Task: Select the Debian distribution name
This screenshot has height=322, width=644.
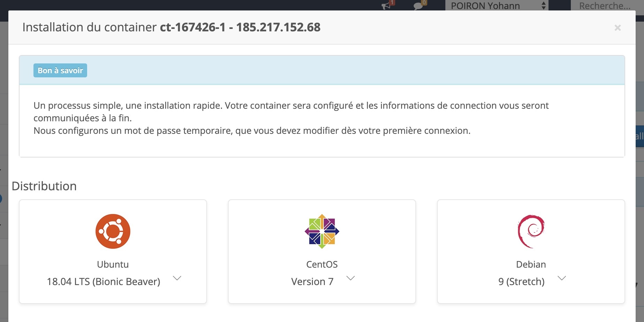Action: tap(531, 264)
